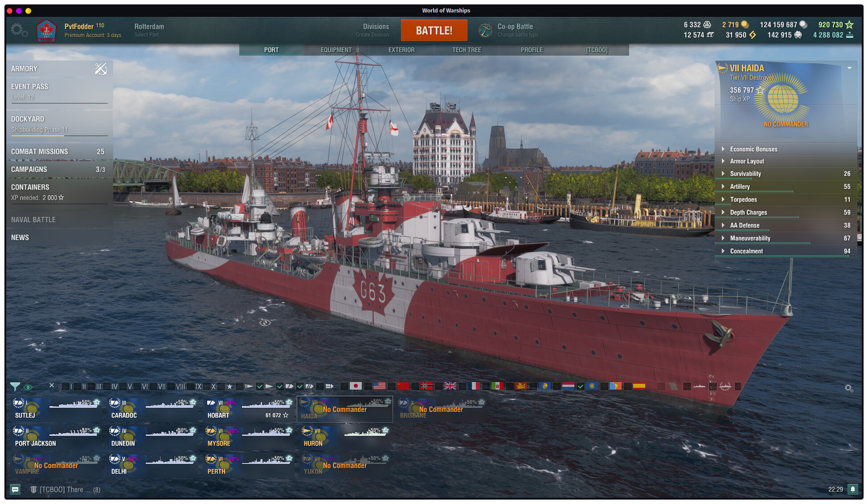
Task: Click the PvtFodder player emblem badge
Action: coord(46,31)
